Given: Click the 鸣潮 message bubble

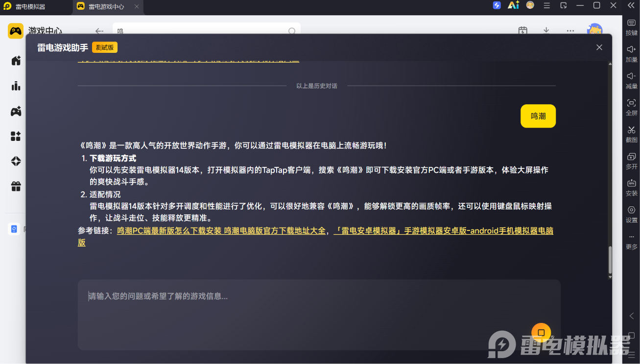Looking at the screenshot, I should (x=538, y=116).
